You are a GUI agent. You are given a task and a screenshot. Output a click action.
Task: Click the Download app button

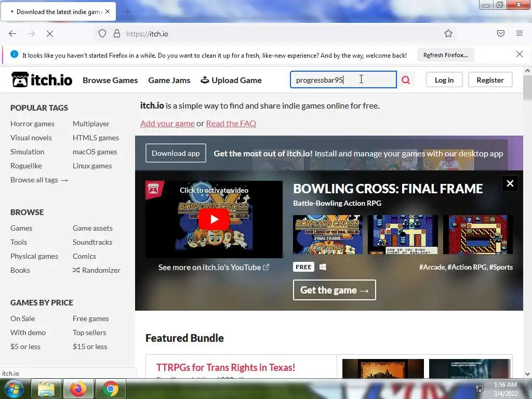[x=176, y=153]
